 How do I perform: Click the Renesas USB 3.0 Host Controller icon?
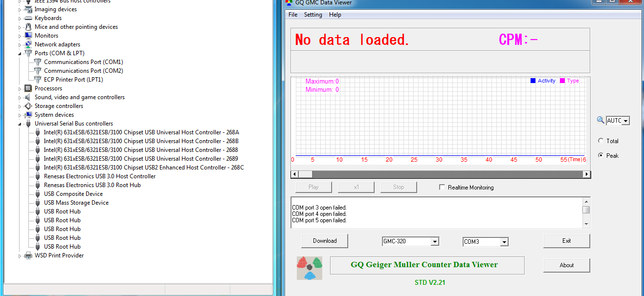[38, 176]
